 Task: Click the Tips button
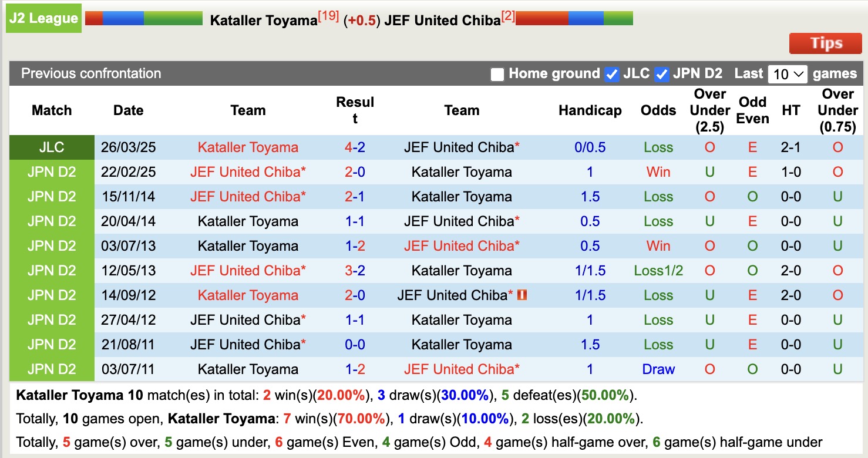click(x=825, y=43)
